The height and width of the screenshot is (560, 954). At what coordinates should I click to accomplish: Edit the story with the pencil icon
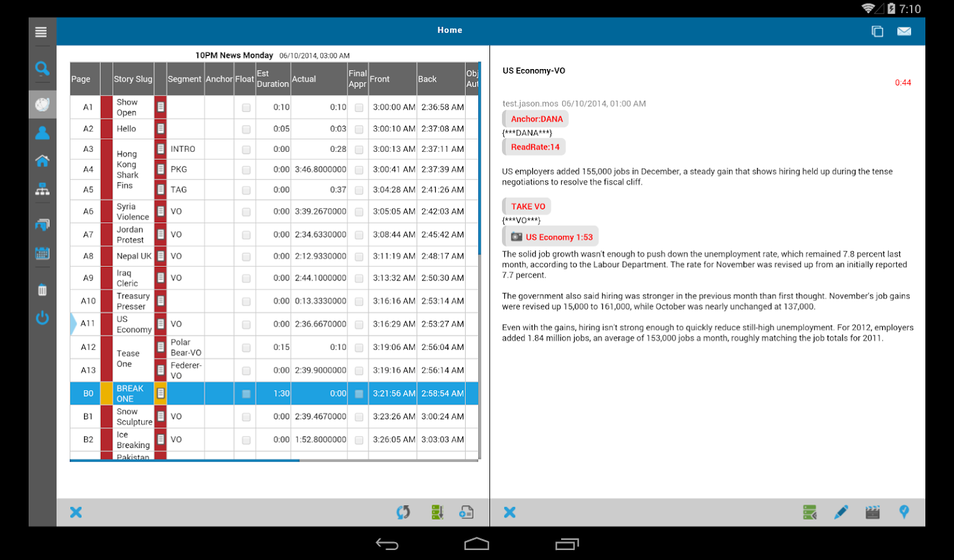click(x=841, y=511)
